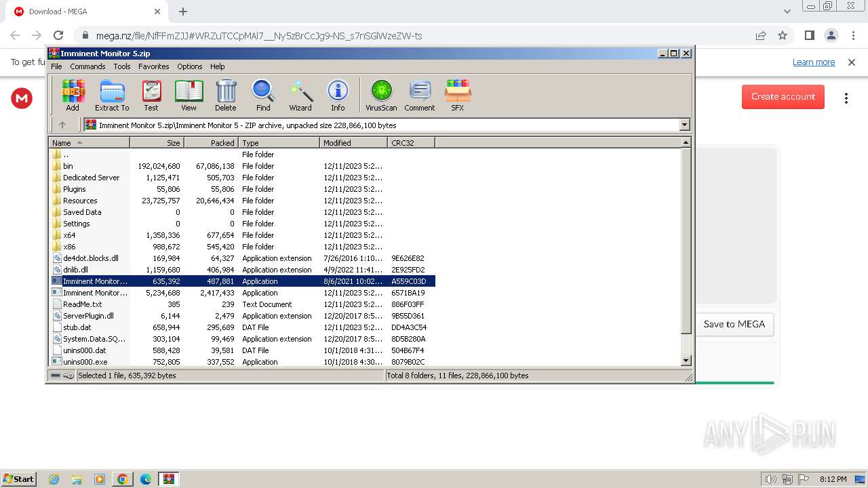This screenshot has width=868, height=488.
Task: Open the Comment toolbar icon
Action: [x=420, y=95]
